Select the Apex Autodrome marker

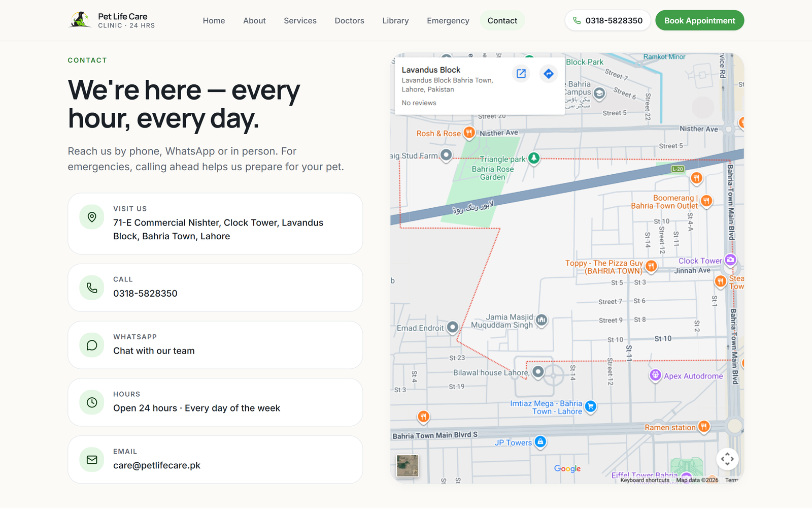pyautogui.click(x=655, y=375)
